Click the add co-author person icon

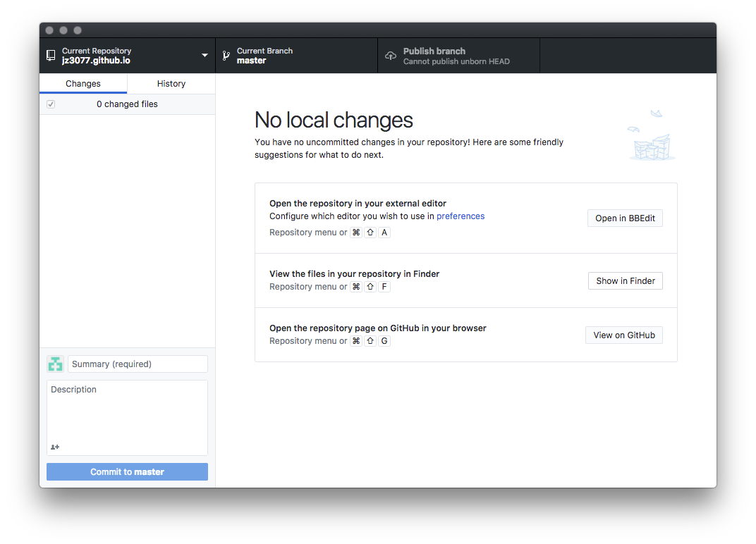(x=55, y=447)
